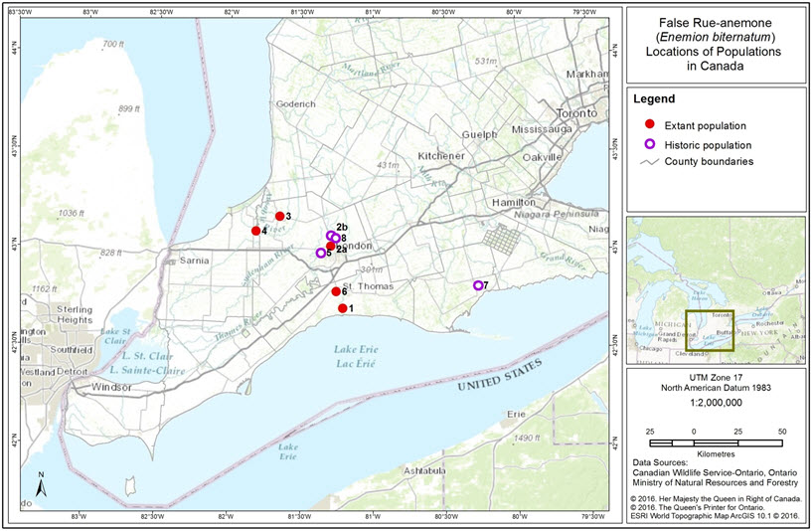Click the Kilometres scale unit label

click(716, 454)
